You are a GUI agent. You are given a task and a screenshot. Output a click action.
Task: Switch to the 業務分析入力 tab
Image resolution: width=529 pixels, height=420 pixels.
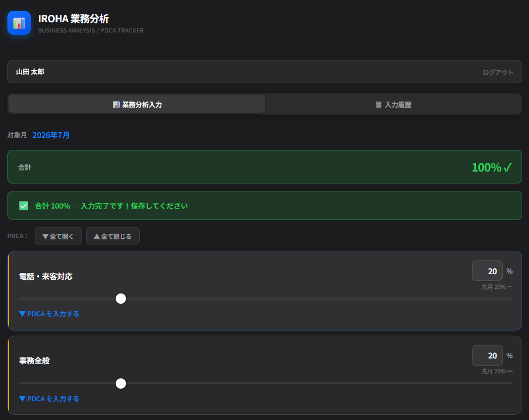pyautogui.click(x=137, y=105)
